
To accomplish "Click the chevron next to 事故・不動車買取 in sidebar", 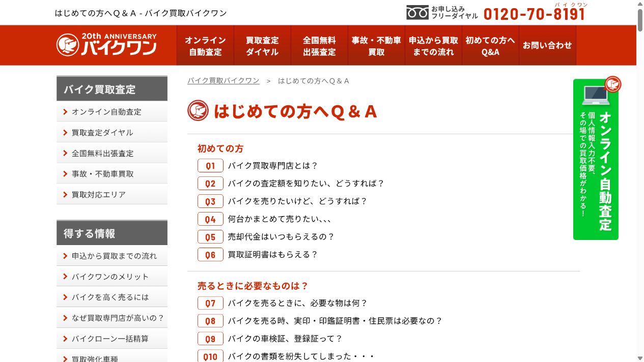I will (x=65, y=174).
